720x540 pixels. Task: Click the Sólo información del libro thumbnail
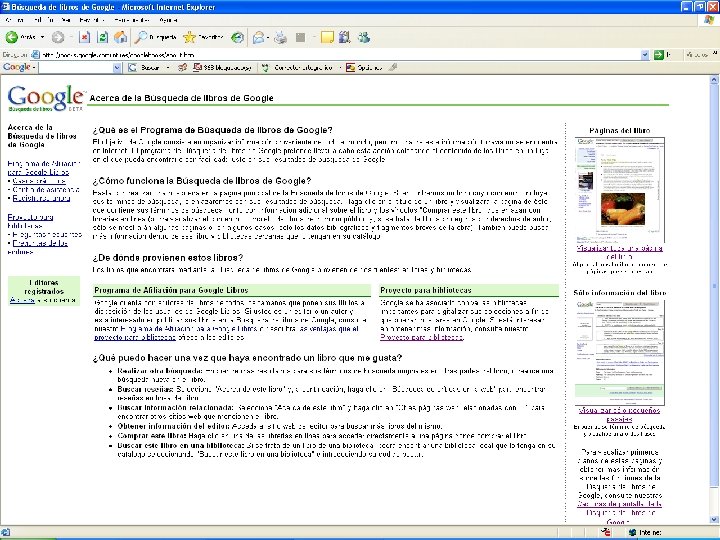pos(619,353)
